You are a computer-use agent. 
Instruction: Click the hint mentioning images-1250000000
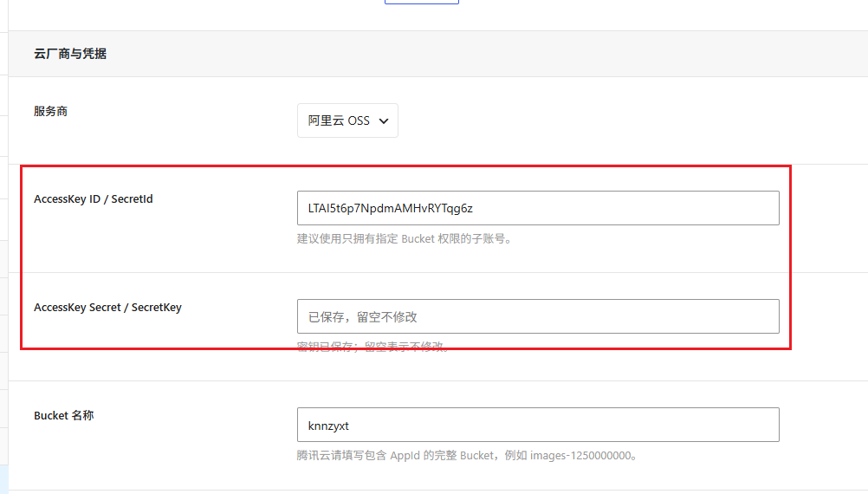pyautogui.click(x=468, y=455)
